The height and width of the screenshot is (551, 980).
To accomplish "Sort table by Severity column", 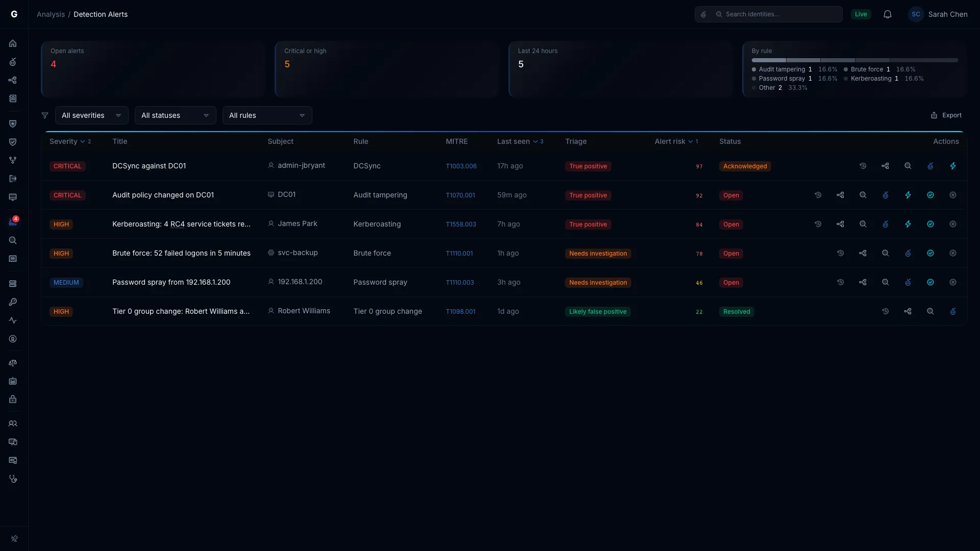I will click(70, 141).
